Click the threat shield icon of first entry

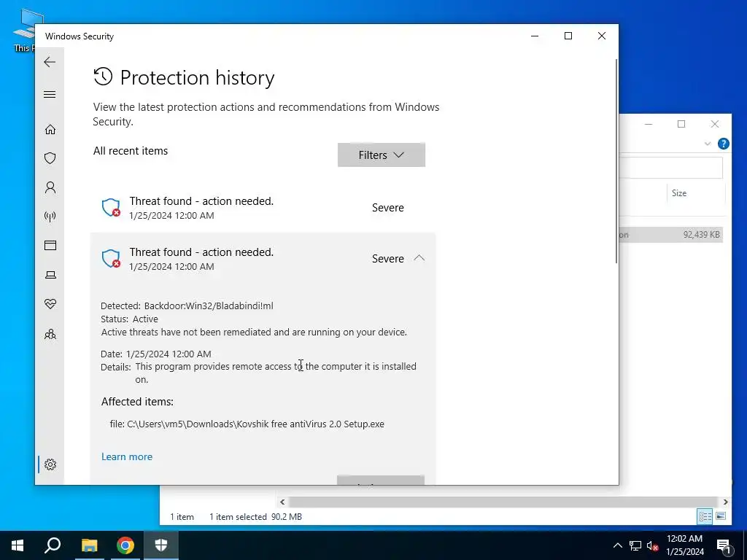pos(111,208)
